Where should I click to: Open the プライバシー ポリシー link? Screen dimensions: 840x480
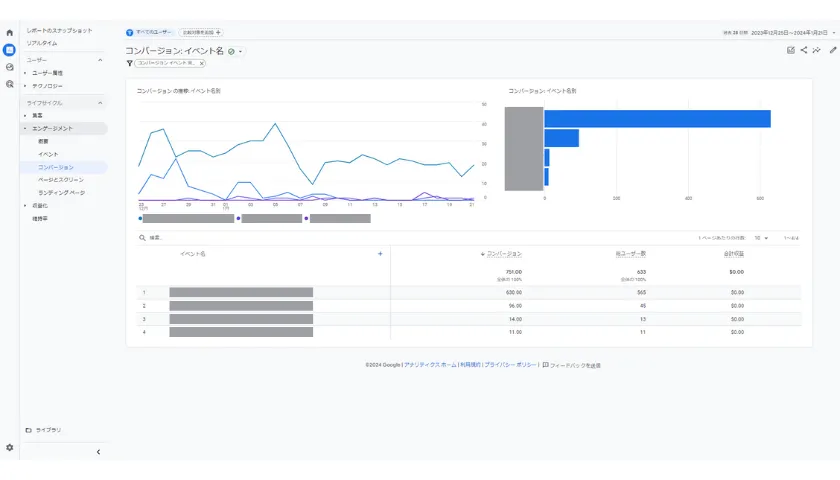(x=510, y=365)
